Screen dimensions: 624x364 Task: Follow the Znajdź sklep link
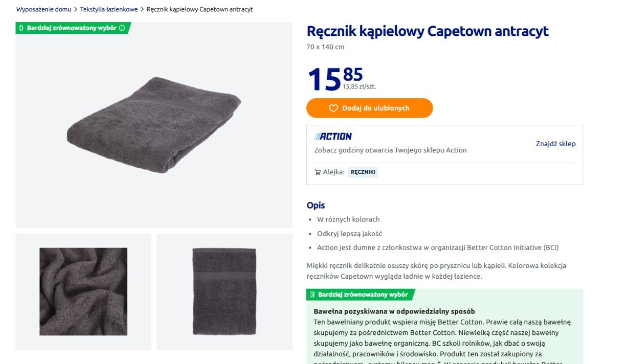[555, 144]
